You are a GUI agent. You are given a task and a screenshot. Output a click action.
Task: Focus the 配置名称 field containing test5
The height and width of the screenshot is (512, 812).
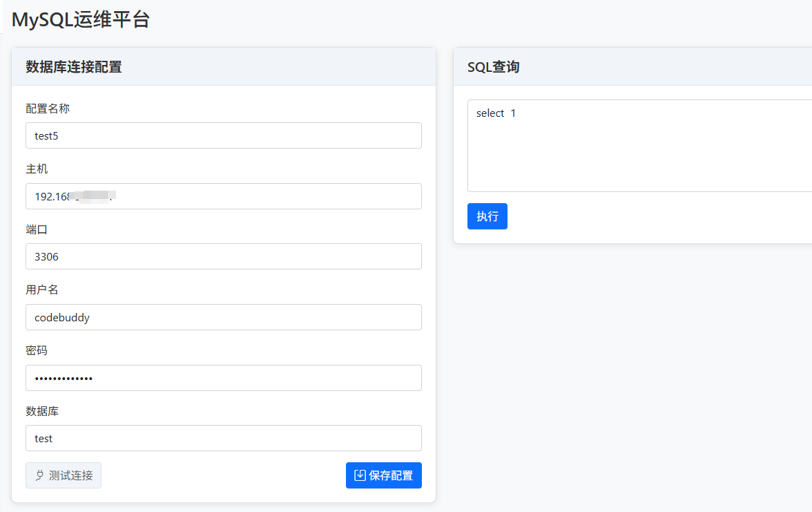pyautogui.click(x=224, y=135)
